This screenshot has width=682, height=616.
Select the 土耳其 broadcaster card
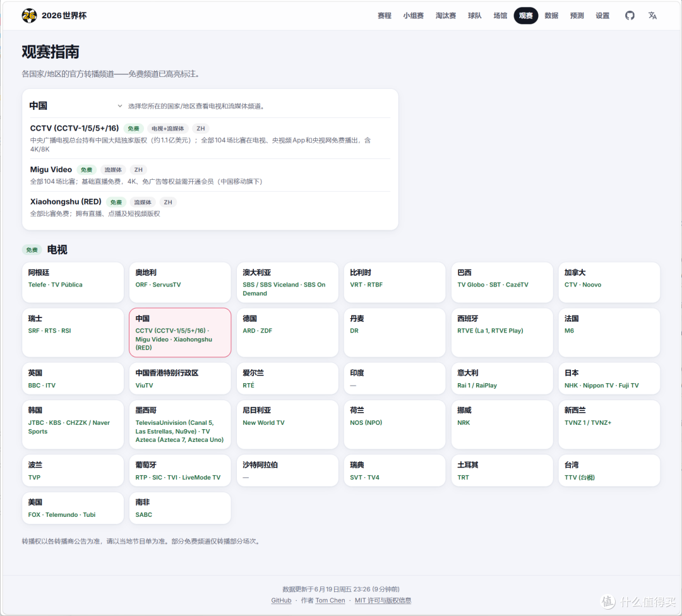click(502, 471)
